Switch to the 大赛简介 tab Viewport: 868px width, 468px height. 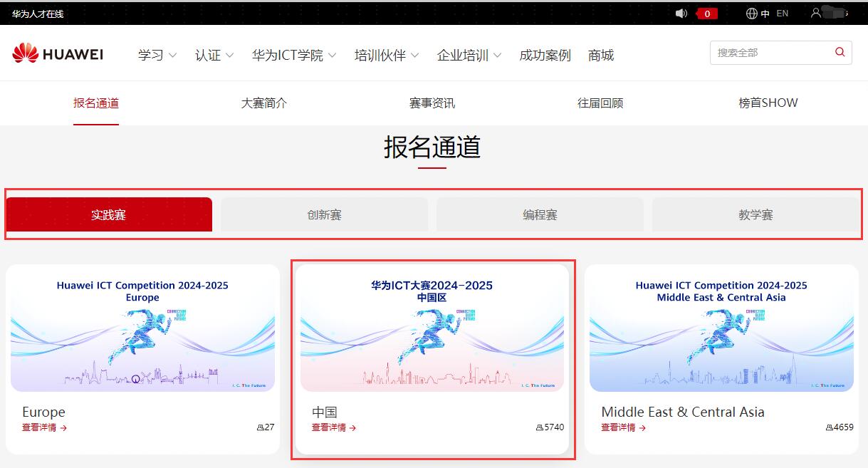click(x=264, y=103)
